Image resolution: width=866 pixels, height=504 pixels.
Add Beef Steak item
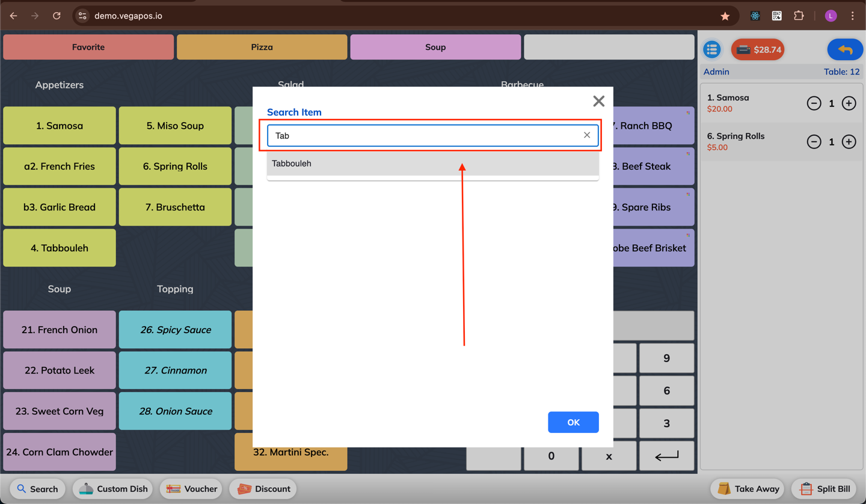point(653,167)
